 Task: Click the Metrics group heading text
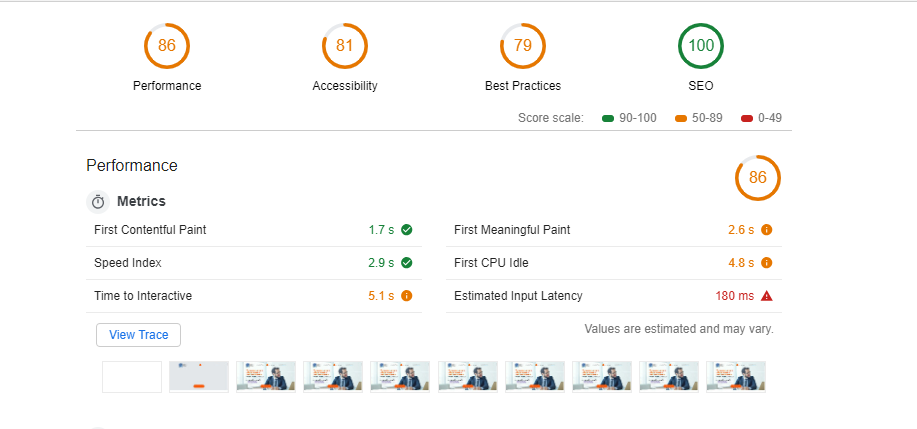pos(141,202)
